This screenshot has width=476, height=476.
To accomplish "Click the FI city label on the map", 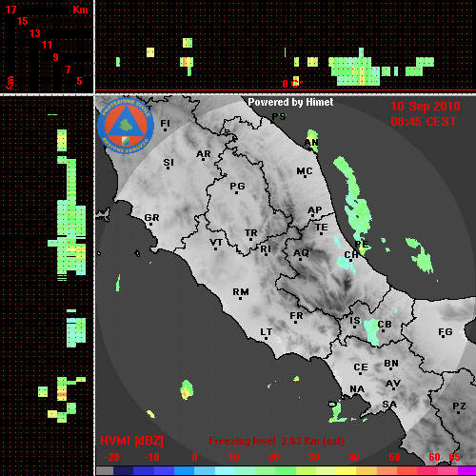I will click(165, 123).
